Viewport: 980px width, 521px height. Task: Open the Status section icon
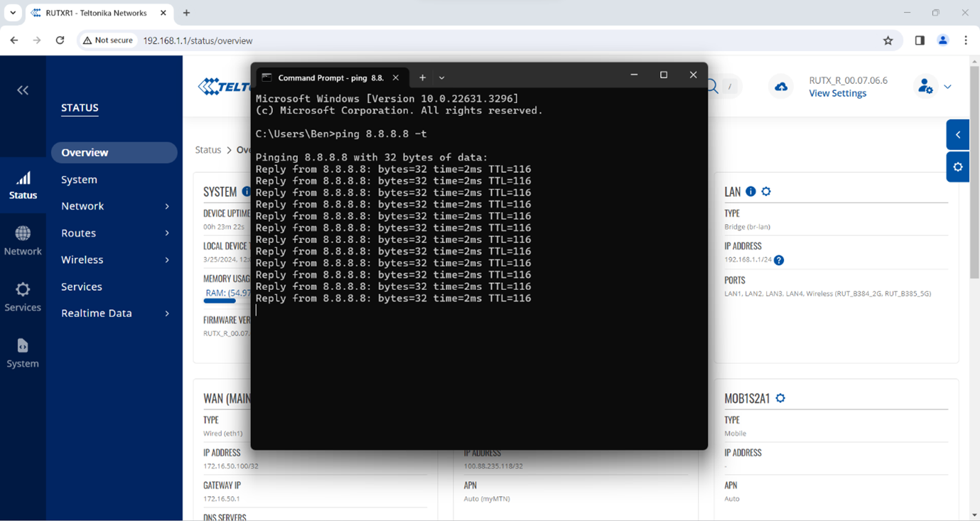[23, 185]
